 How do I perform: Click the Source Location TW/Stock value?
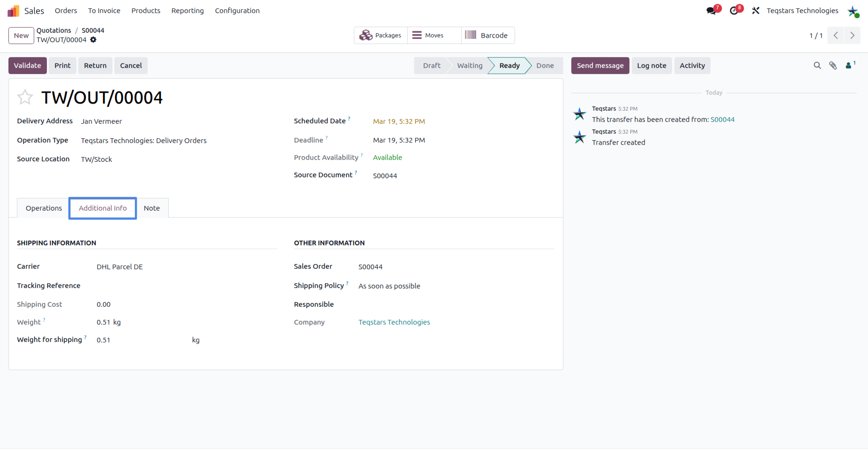click(x=97, y=160)
